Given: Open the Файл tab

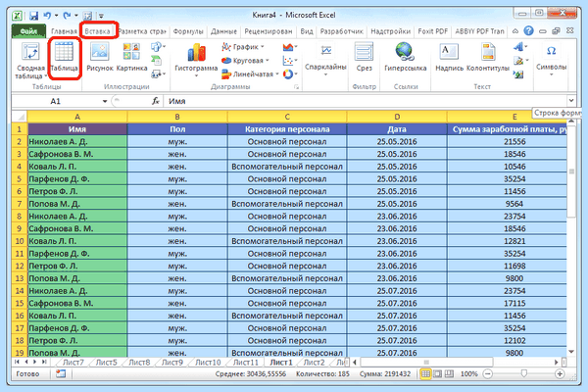Looking at the screenshot, I should (x=28, y=31).
